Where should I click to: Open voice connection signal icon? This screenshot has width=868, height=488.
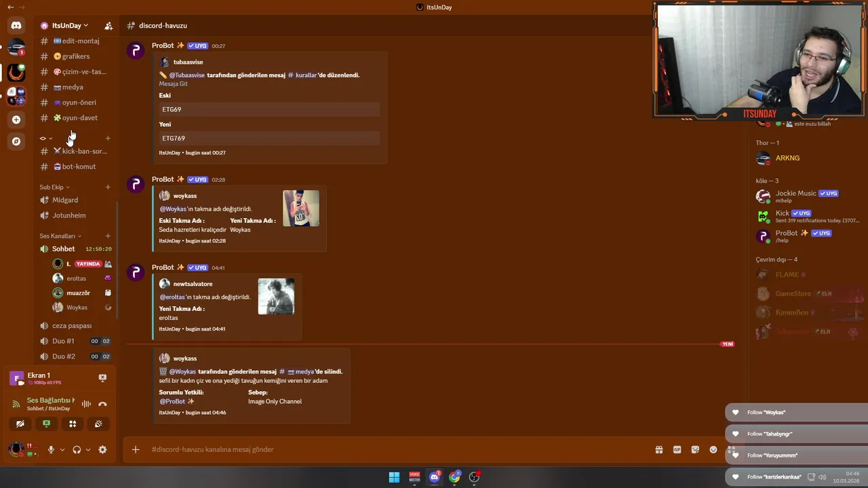pos(16,404)
